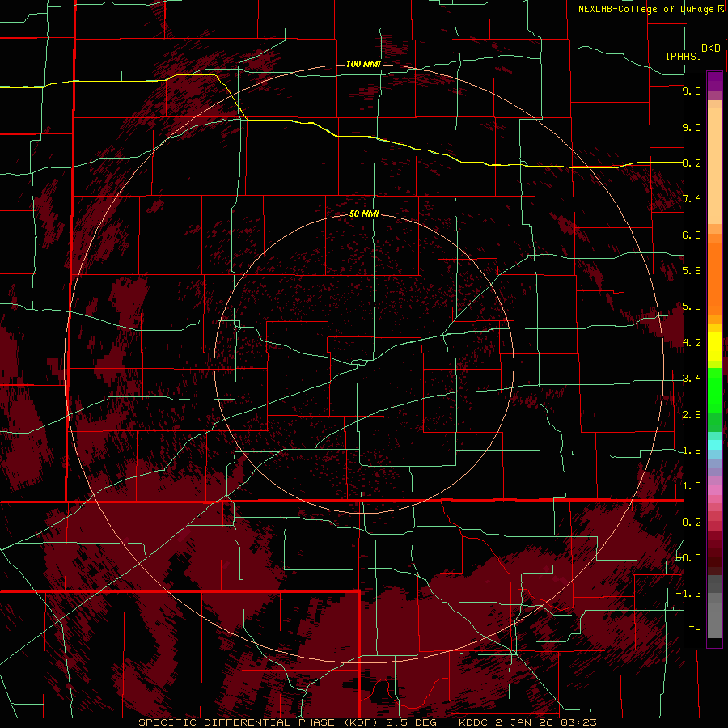Click the 9.0 value on the scale
This screenshot has height=728, width=728.
tap(692, 127)
